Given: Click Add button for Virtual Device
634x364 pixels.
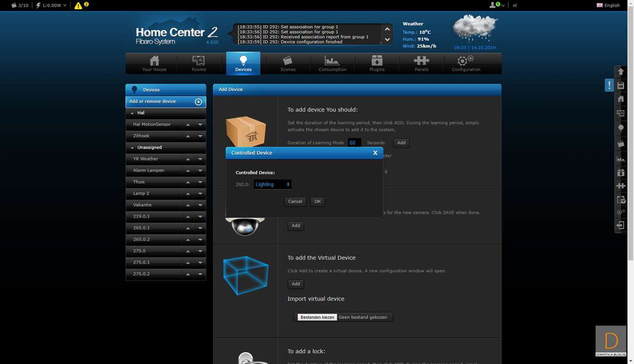Looking at the screenshot, I should [x=296, y=284].
